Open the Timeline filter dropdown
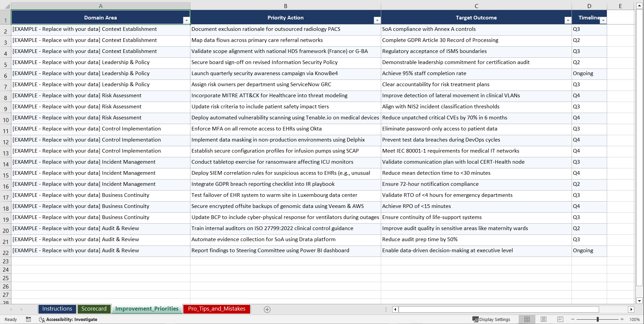The height and width of the screenshot is (324, 644). coord(603,20)
